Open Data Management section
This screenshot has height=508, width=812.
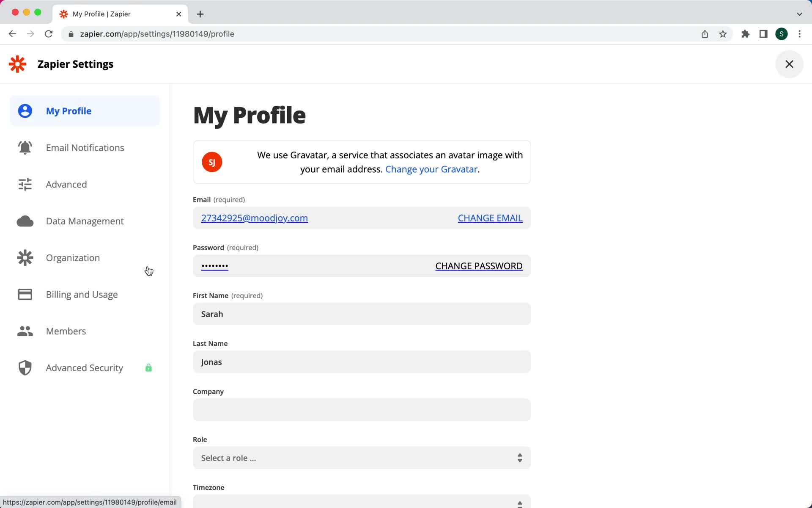tap(85, 221)
